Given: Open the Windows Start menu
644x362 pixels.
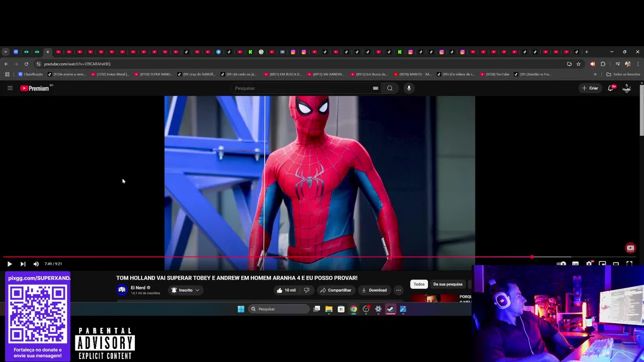Looking at the screenshot, I should (241, 309).
